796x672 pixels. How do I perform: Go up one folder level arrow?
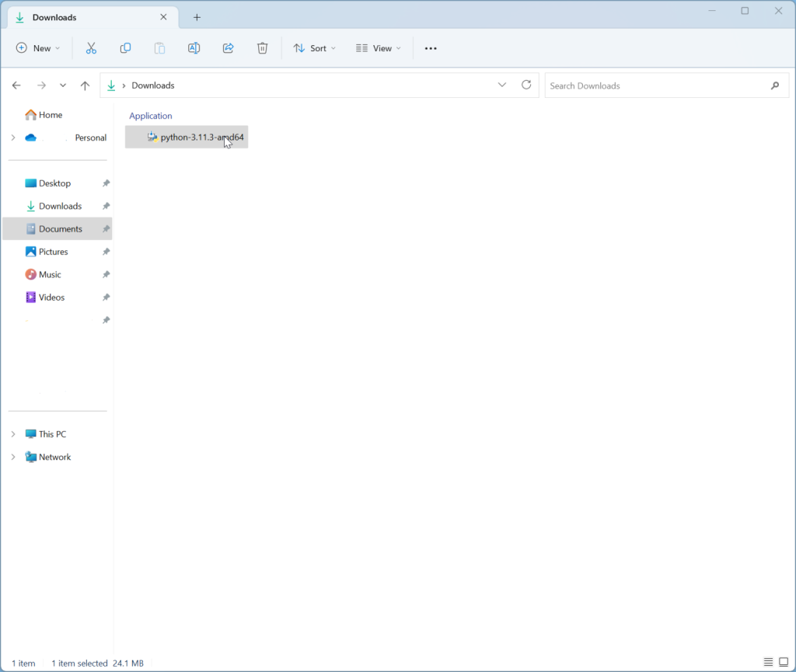pos(85,85)
